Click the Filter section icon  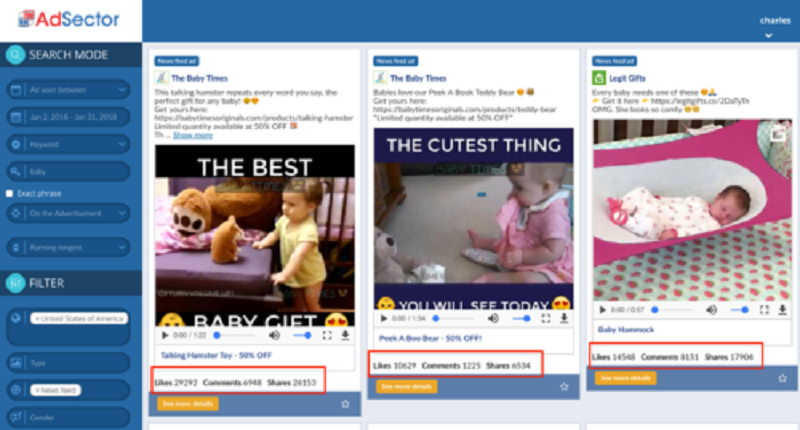[x=15, y=283]
